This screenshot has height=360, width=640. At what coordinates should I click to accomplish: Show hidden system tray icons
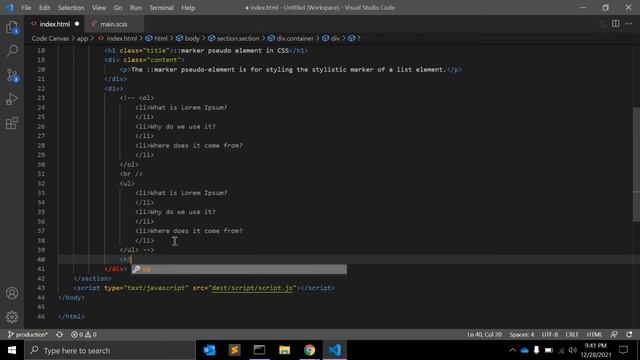tap(512, 350)
